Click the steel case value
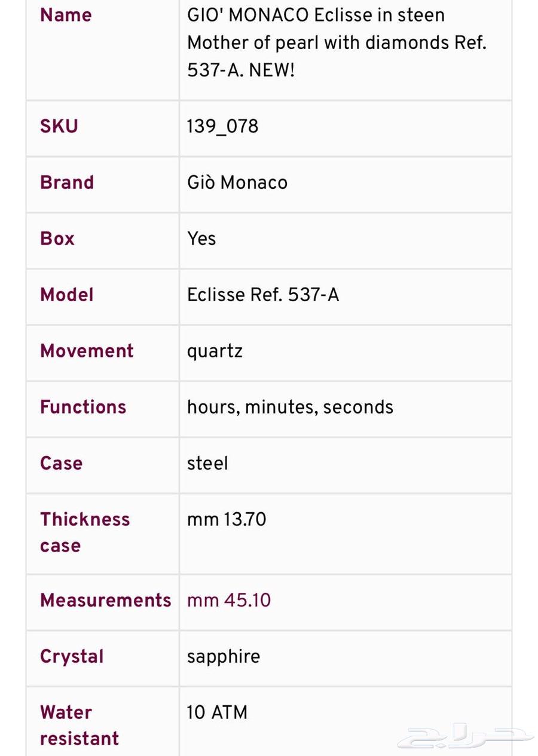 [x=207, y=463]
